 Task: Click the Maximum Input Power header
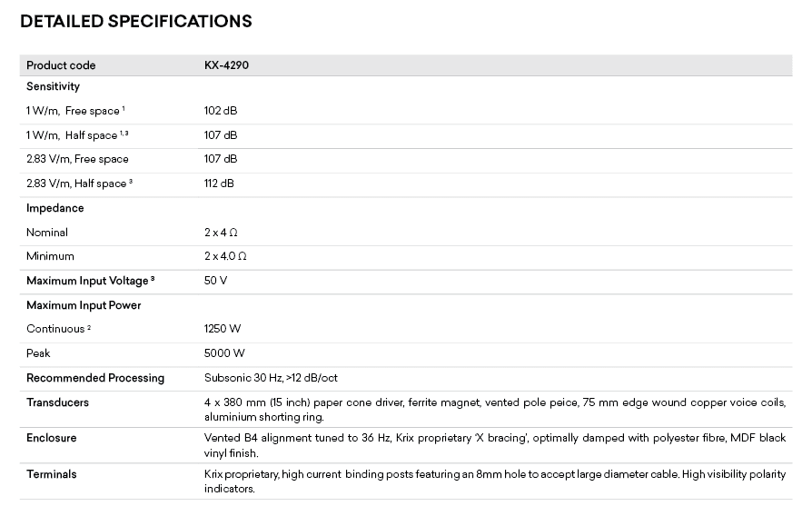pyautogui.click(x=84, y=305)
